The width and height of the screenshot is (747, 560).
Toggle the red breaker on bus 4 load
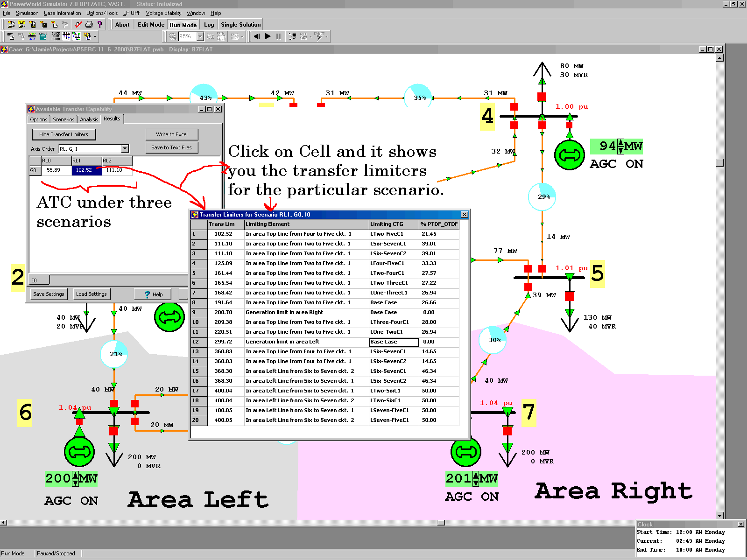click(x=542, y=97)
